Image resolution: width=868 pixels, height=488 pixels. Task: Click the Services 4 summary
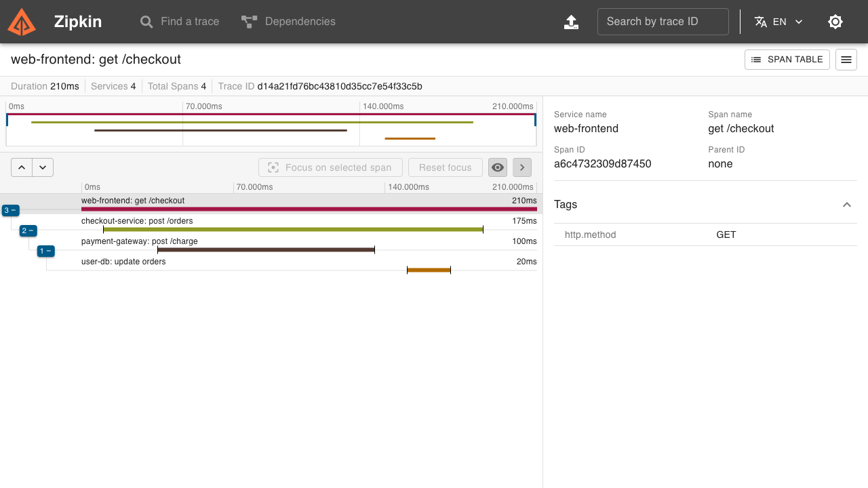[113, 86]
